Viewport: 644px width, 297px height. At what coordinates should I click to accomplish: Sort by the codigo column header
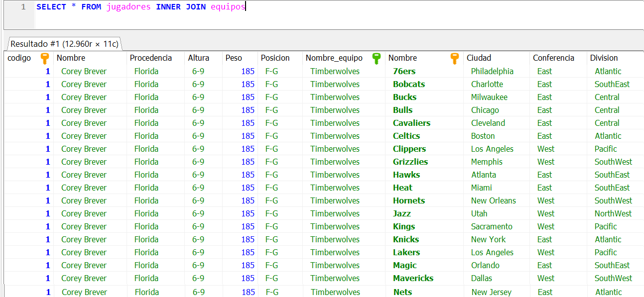pyautogui.click(x=19, y=58)
